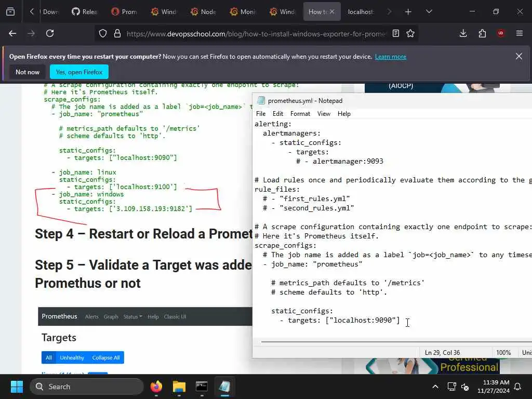Open Firefox View icon in tab bar
Screen dimensions: 532x399
coord(10,11)
